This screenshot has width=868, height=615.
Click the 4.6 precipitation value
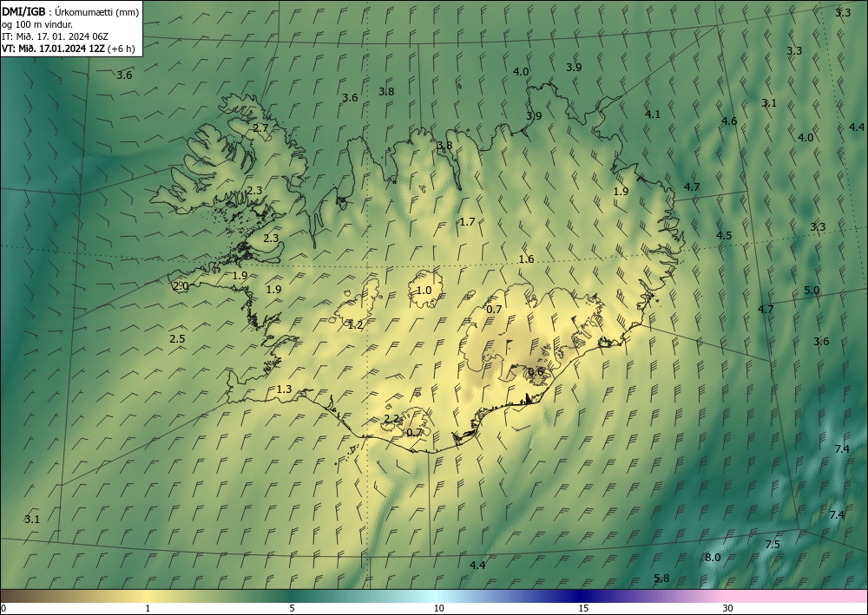click(729, 121)
